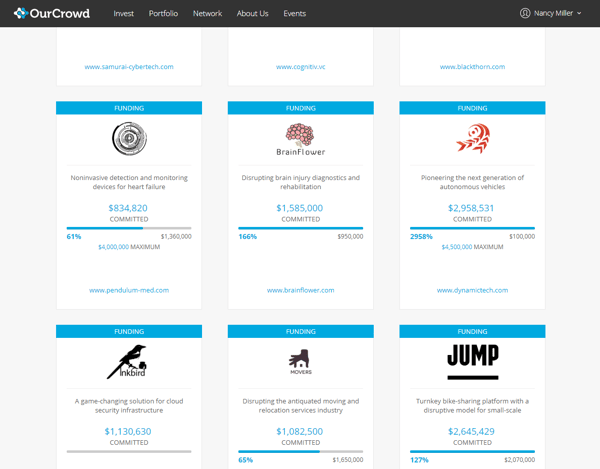
Task: Click the $4,000,000 MAXIMUM text
Action: point(129,247)
